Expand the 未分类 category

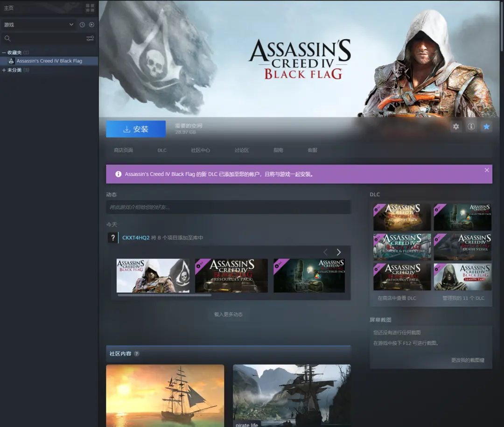click(4, 70)
